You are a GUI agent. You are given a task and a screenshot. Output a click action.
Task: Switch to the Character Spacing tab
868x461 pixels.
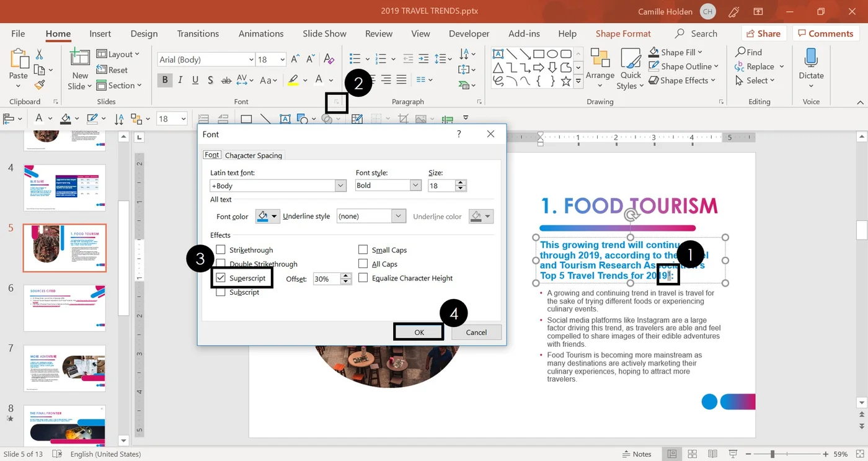254,156
